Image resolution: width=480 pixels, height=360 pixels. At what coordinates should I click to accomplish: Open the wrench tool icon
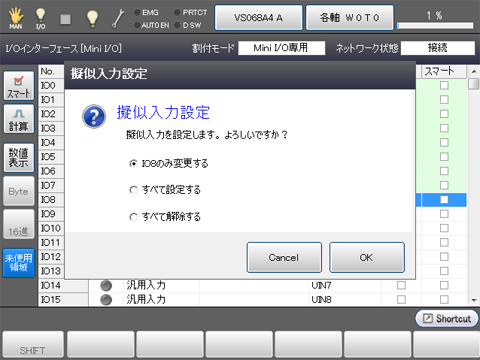(x=118, y=18)
